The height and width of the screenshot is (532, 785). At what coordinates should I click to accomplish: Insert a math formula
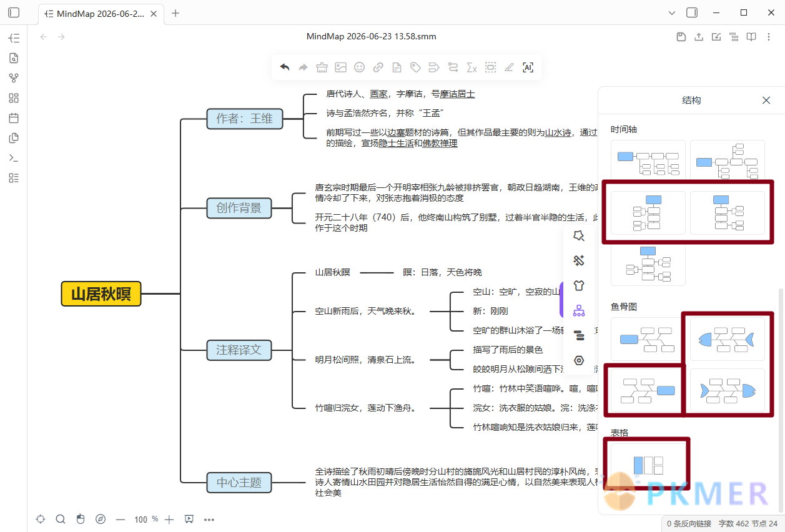[471, 67]
